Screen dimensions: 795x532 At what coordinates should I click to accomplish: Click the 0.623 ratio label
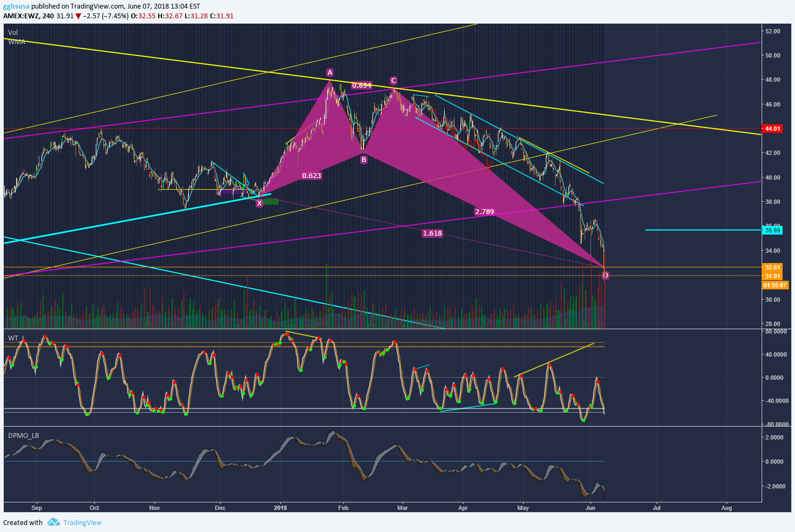[x=312, y=175]
